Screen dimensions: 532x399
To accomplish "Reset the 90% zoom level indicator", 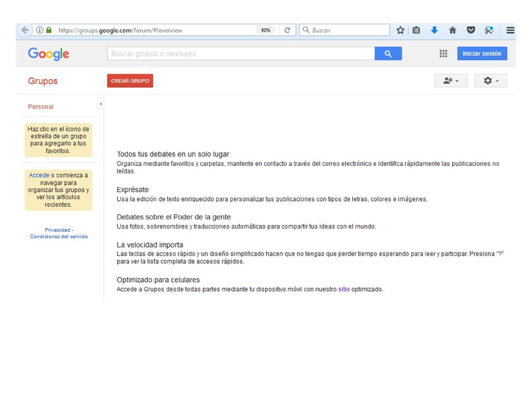I will pyautogui.click(x=265, y=30).
